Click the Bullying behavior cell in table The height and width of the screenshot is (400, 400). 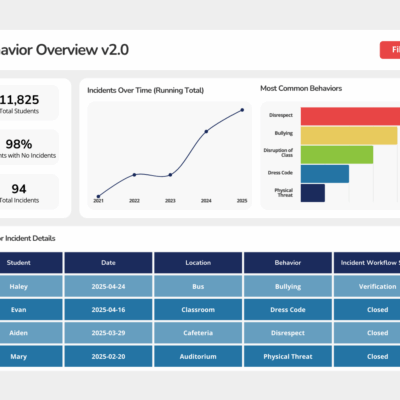click(288, 286)
